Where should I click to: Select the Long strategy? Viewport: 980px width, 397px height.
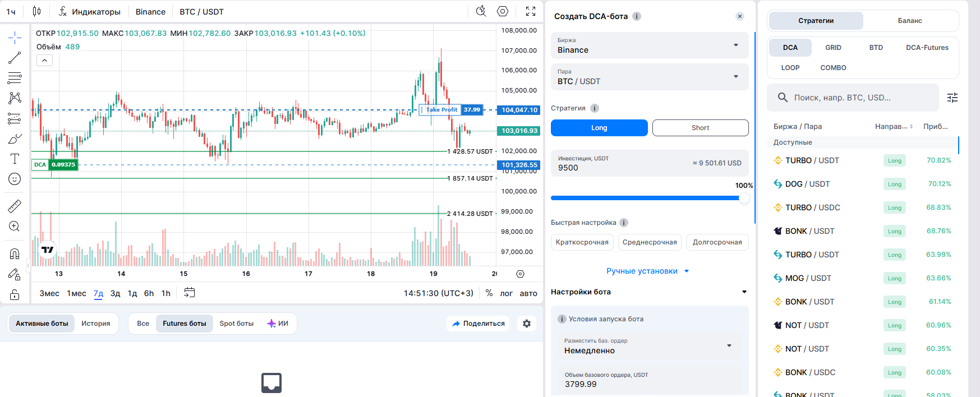click(599, 128)
